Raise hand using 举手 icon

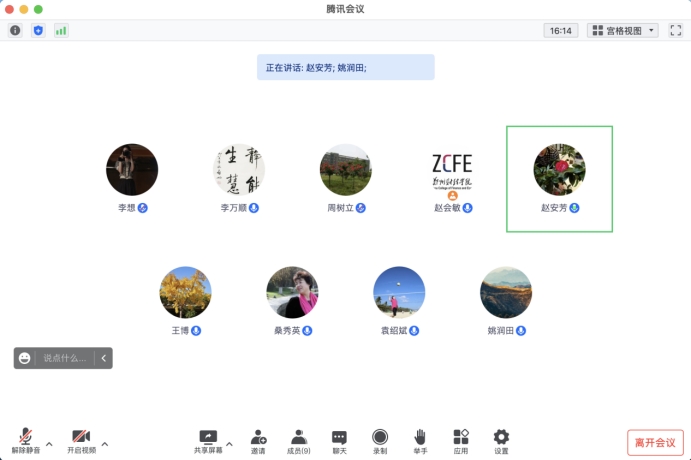coord(420,441)
